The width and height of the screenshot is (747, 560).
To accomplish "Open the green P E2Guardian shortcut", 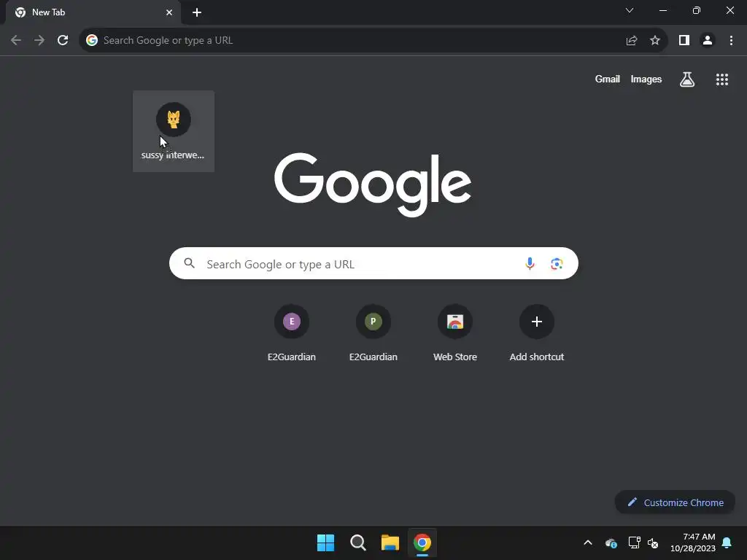I will point(373,322).
